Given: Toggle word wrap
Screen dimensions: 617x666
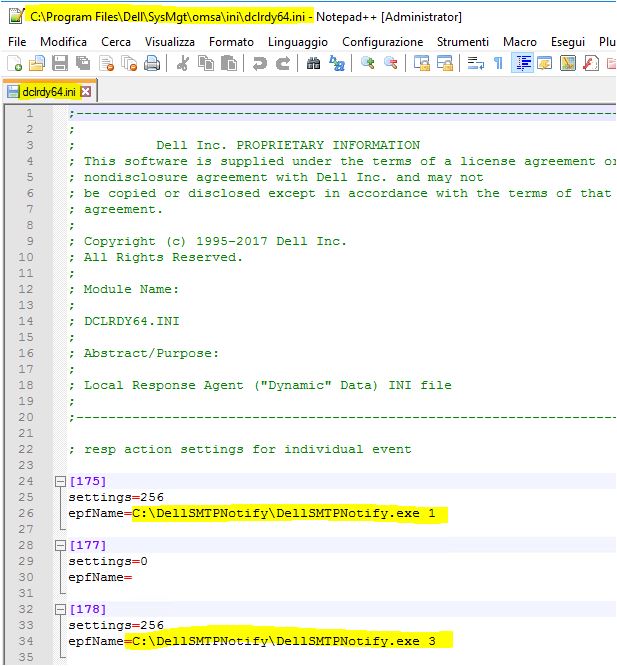Looking at the screenshot, I should [476, 64].
